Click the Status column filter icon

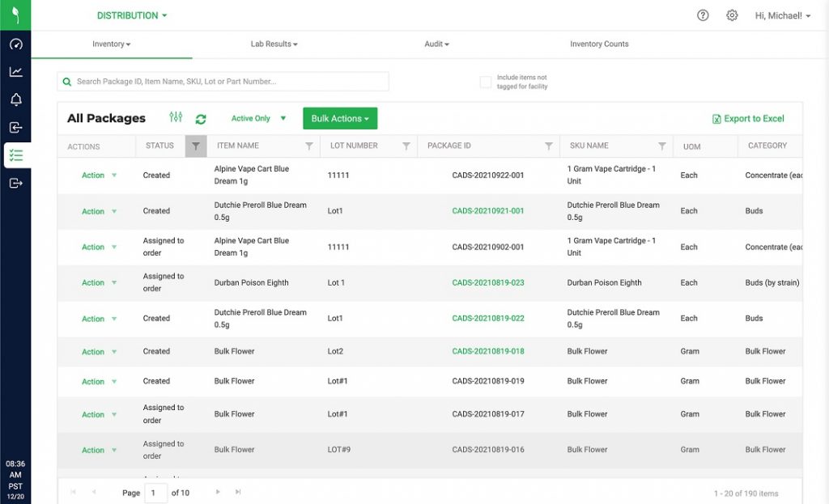point(195,146)
